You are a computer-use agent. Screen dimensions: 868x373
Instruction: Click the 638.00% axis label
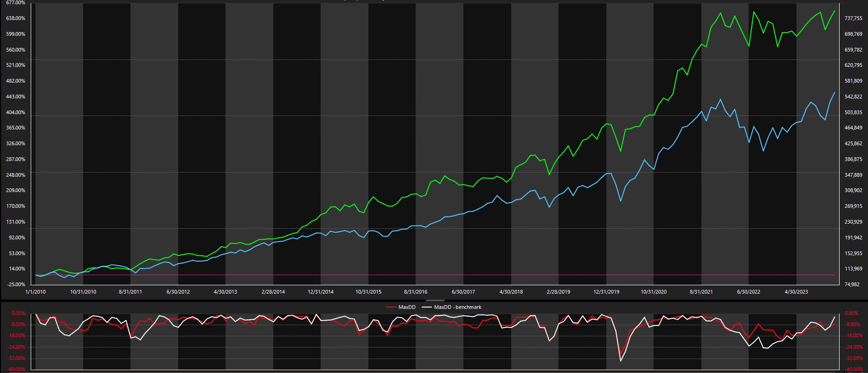click(16, 18)
